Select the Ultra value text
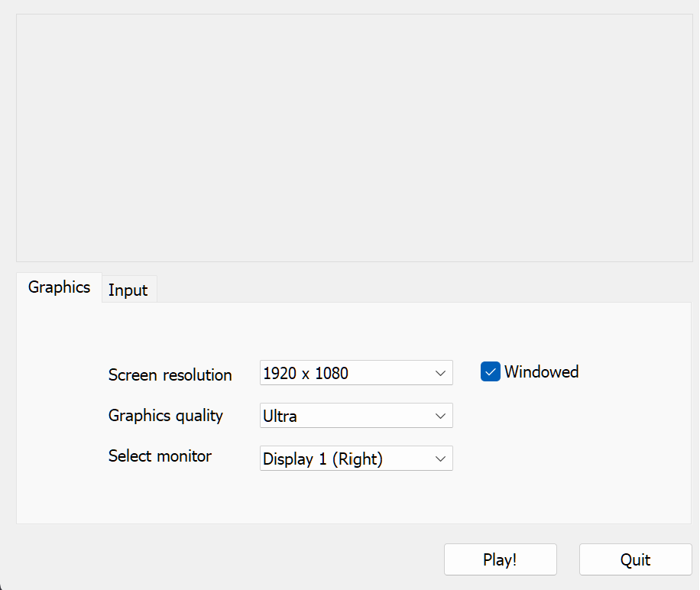The height and width of the screenshot is (590, 700). [280, 416]
